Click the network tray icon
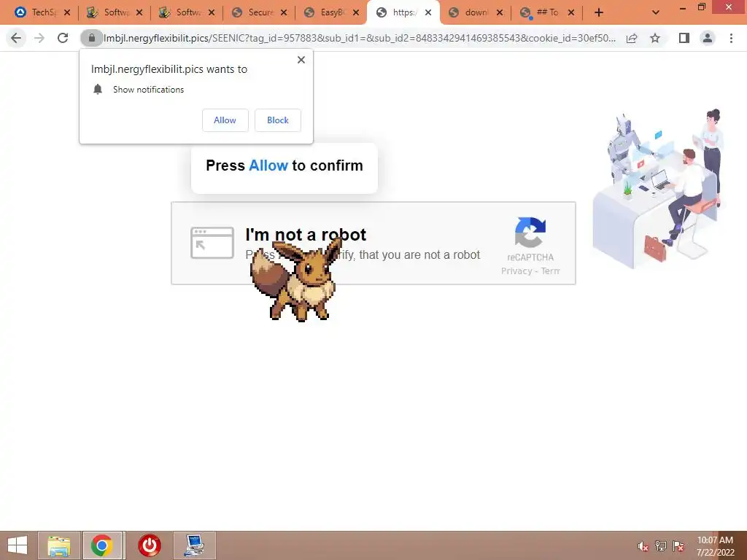The width and height of the screenshot is (747, 560). pyautogui.click(x=660, y=546)
